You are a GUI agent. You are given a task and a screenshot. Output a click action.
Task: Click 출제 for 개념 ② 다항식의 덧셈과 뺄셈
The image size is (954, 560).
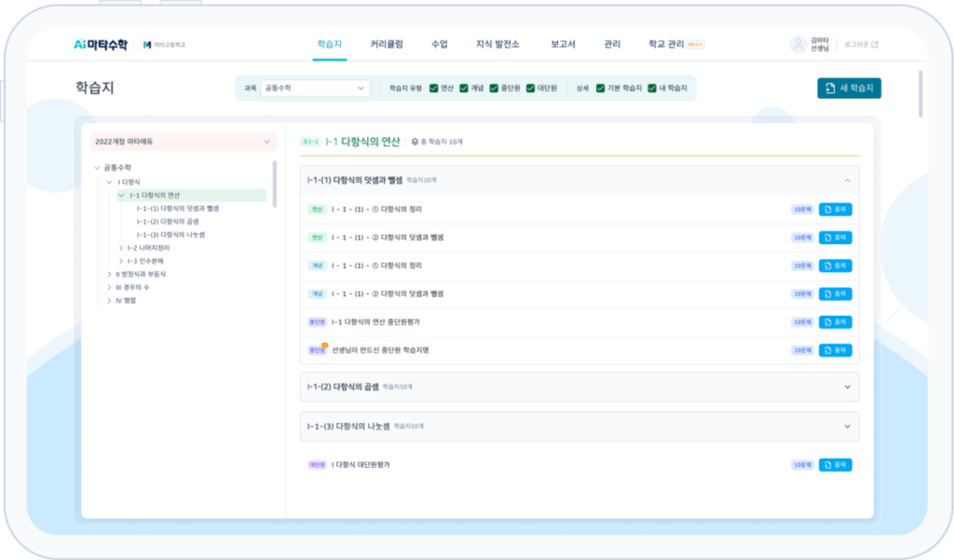pos(835,294)
